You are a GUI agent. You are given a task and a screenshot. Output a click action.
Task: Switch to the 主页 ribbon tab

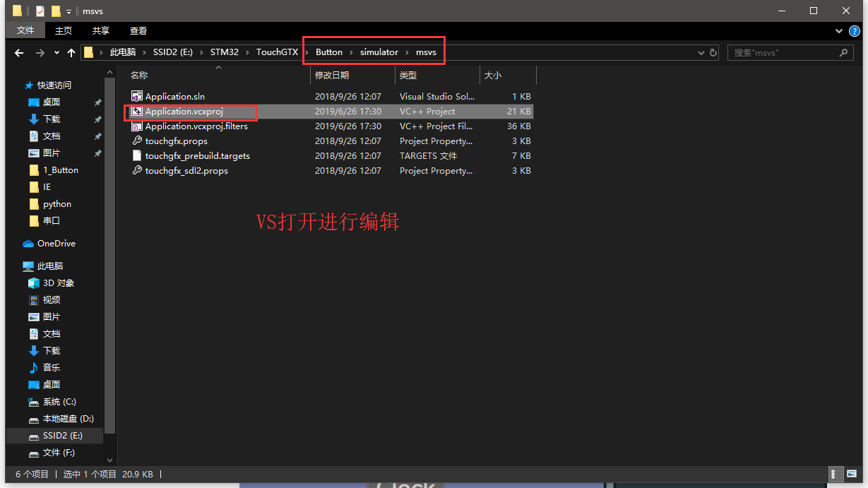[64, 30]
